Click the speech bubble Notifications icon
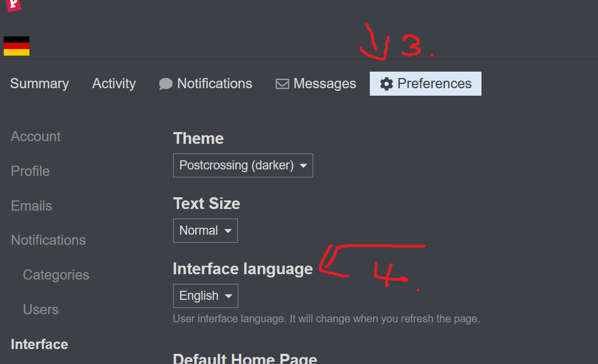598x364 pixels. 166,84
